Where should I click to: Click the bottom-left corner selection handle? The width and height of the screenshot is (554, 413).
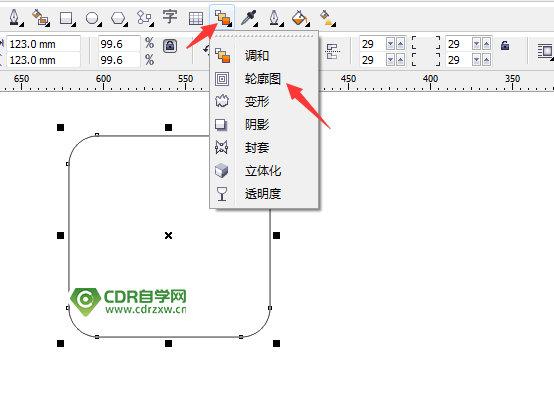(x=60, y=343)
